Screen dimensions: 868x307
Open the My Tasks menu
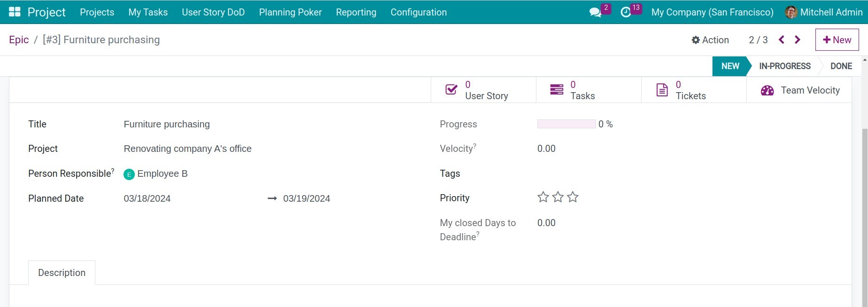coord(148,12)
